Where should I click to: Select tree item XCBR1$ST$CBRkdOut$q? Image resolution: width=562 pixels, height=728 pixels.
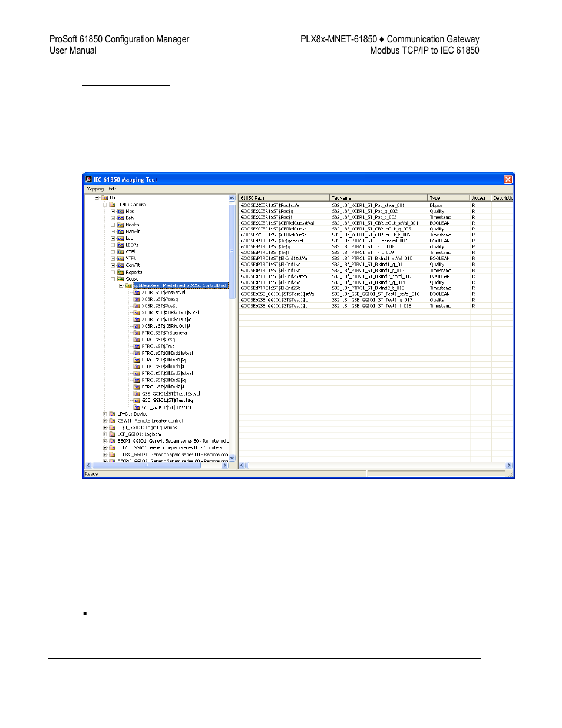166,319
